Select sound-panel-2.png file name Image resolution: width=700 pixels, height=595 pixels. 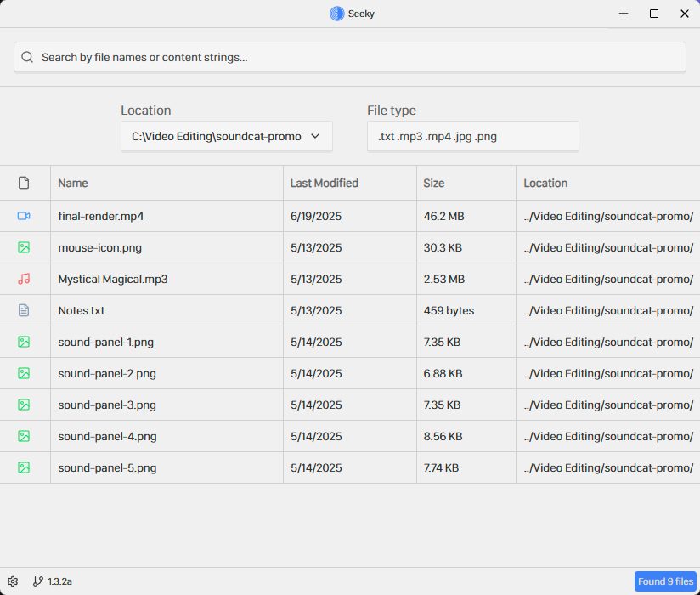(107, 373)
